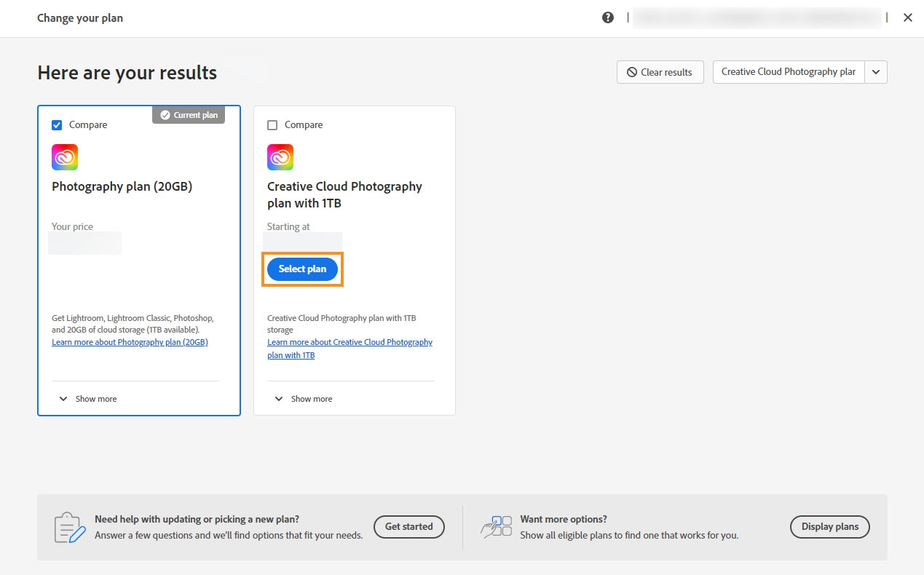Click the Creative Cloud logo on Photography plan (20GB)
The height and width of the screenshot is (575, 924).
[x=65, y=157]
